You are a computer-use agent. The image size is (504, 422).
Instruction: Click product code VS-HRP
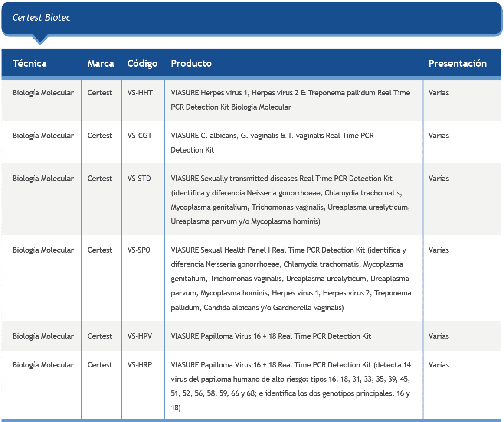pyautogui.click(x=140, y=365)
